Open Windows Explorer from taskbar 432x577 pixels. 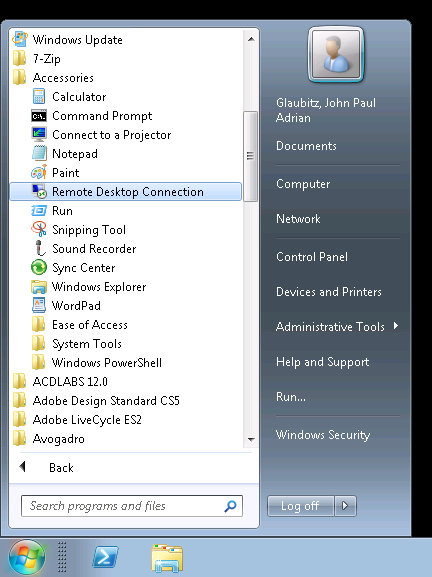[x=167, y=558]
